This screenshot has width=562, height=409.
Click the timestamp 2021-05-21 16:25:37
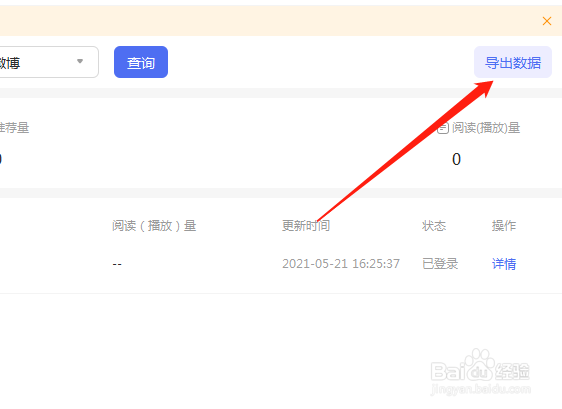(341, 264)
